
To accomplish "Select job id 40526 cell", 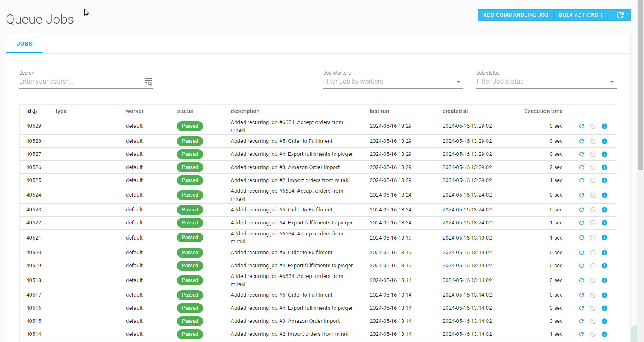I will pos(34,167).
